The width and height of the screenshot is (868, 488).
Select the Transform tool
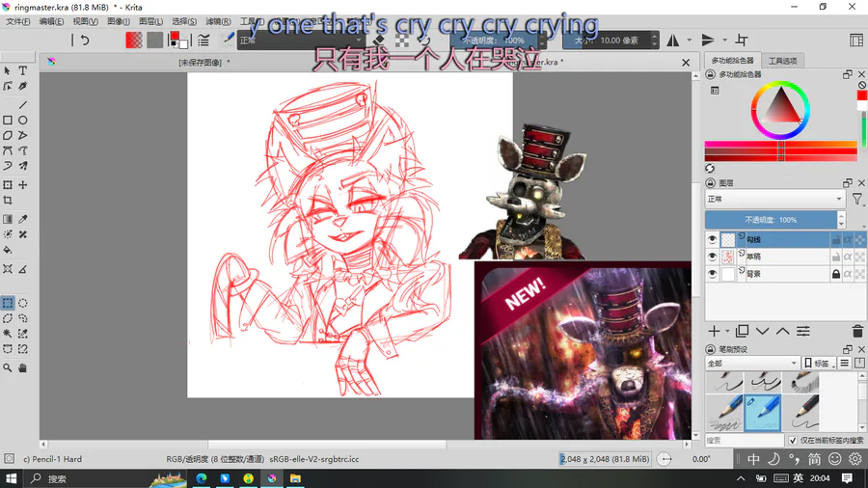tap(7, 185)
